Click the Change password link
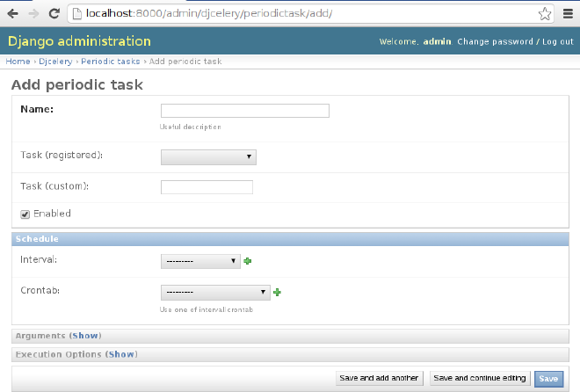The width and height of the screenshot is (580, 392). [495, 41]
